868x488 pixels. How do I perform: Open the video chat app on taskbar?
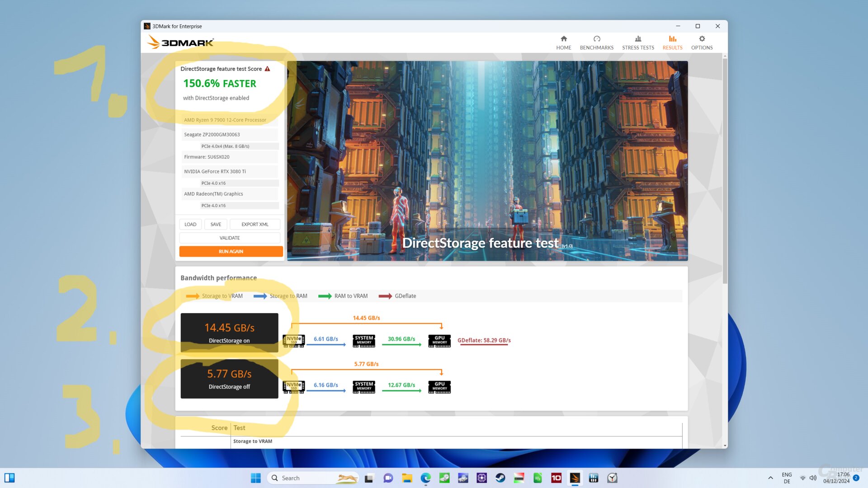388,478
